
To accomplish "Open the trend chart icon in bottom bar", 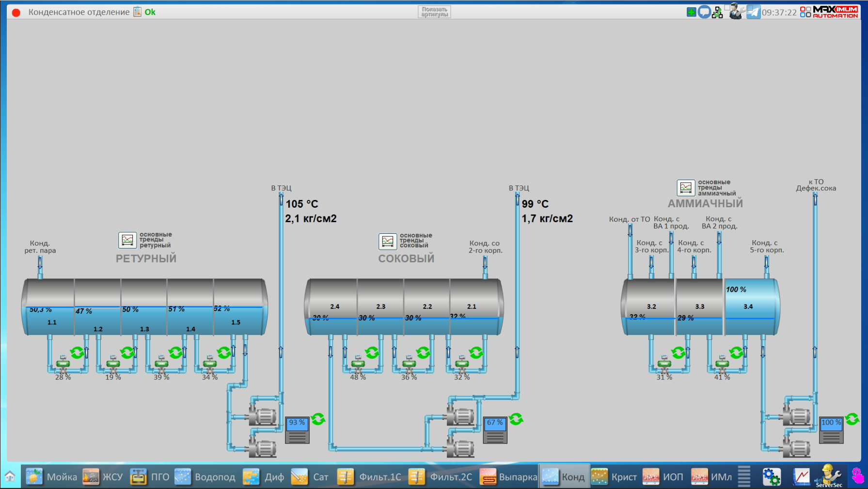I will 801,477.
